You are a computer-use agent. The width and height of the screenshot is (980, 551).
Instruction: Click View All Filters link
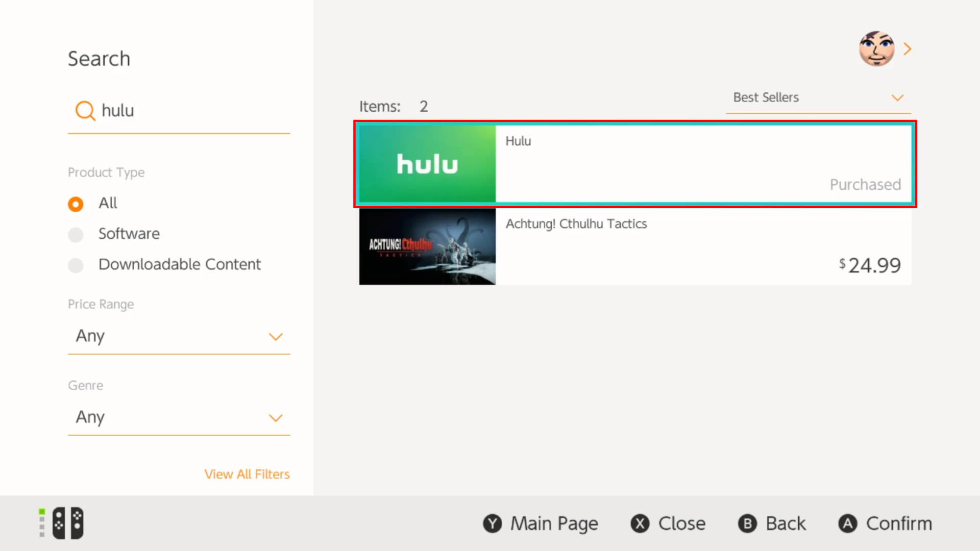(247, 474)
